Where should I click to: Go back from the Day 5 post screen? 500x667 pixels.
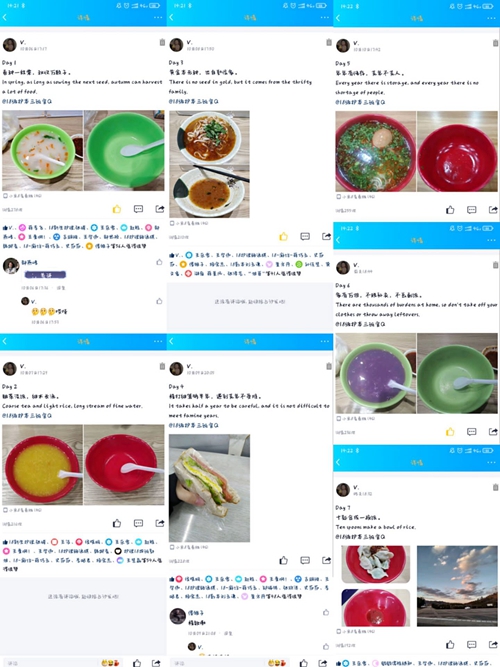coord(338,18)
